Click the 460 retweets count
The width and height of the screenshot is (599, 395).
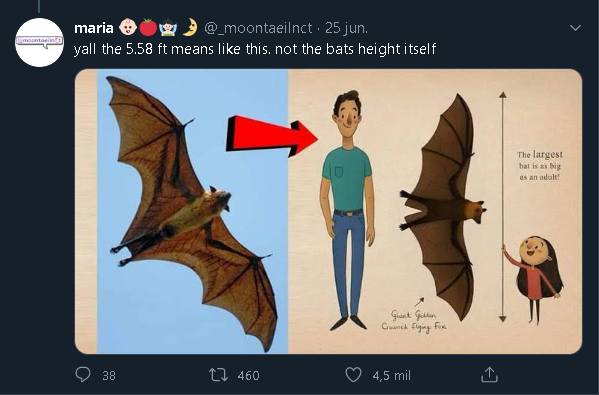click(x=248, y=376)
